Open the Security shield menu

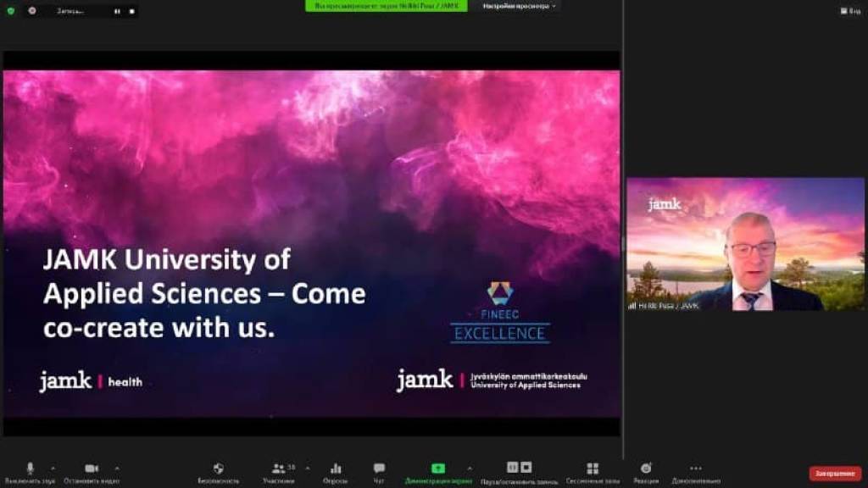218,469
